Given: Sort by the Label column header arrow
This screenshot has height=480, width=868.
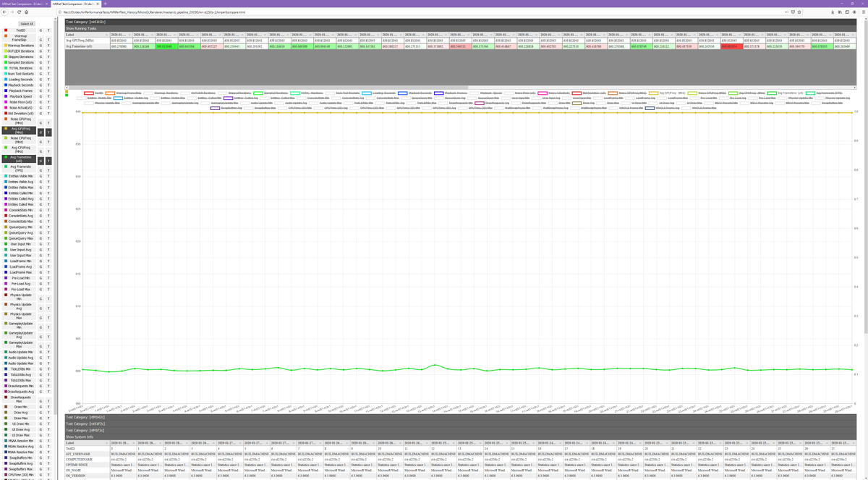Looking at the screenshot, I should 106,35.
